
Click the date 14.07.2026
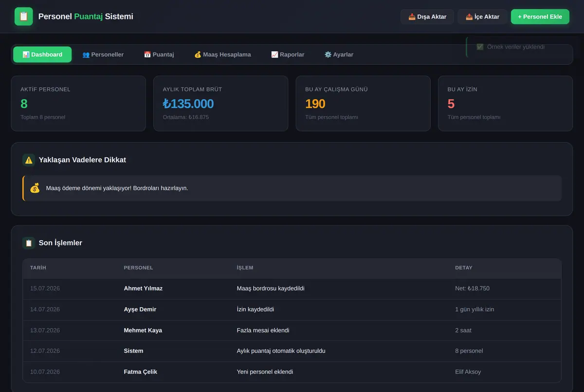point(45,309)
